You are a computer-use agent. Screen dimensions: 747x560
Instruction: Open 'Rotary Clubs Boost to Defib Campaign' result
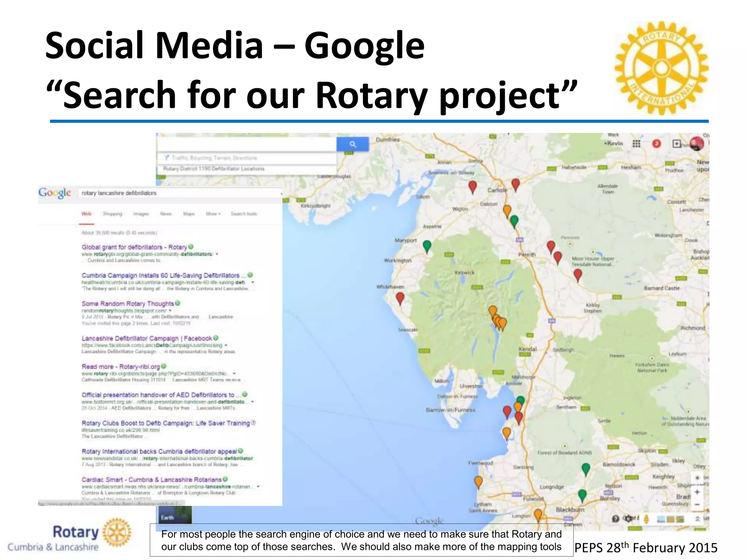(x=166, y=423)
